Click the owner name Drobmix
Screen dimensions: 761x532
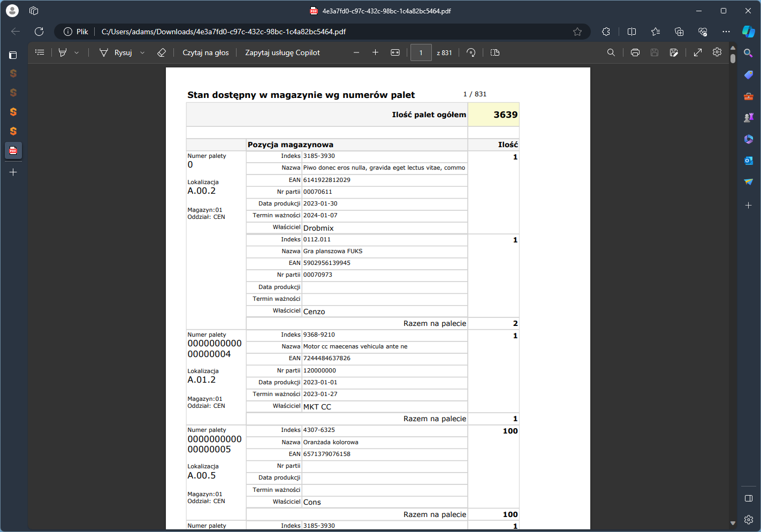click(x=318, y=228)
